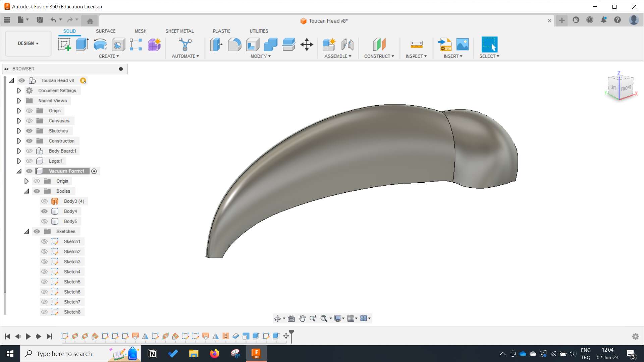644x362 pixels.
Task: Select the Combine tool
Action: coord(271,44)
